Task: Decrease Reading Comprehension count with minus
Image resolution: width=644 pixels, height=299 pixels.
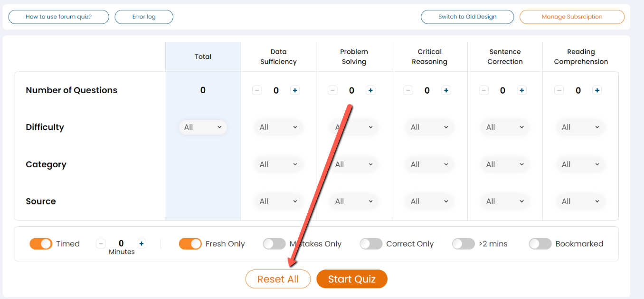Action: click(x=559, y=90)
